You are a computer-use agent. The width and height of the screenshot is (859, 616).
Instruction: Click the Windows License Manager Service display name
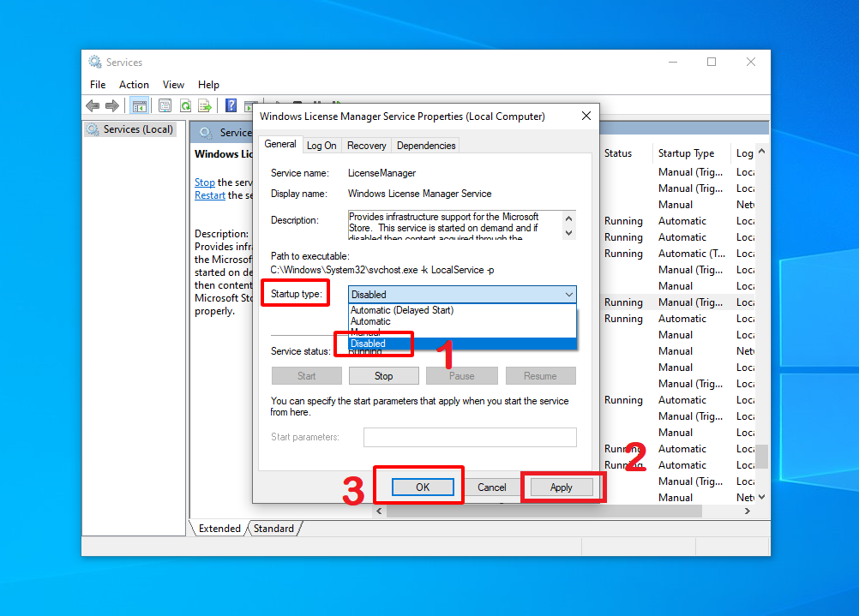pos(419,194)
